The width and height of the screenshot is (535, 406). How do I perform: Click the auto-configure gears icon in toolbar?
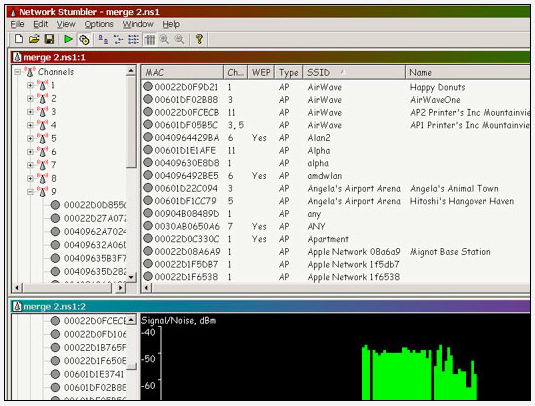click(84, 40)
